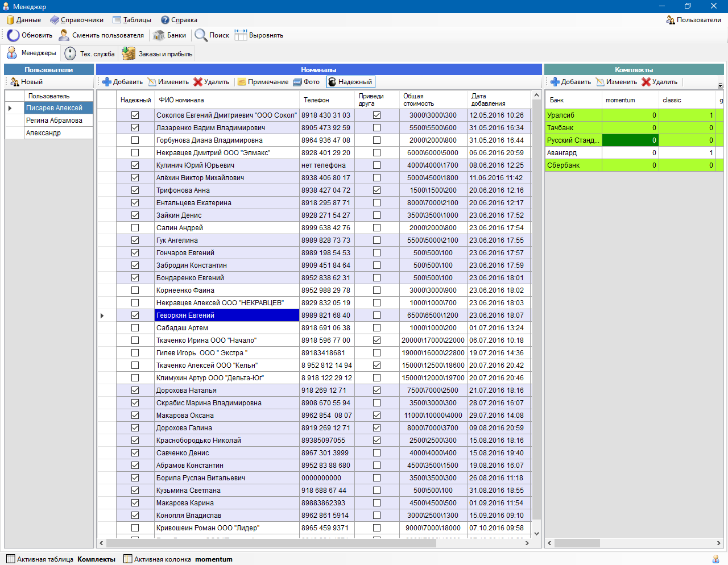Screen dimensions: 728x565
Task: Click the Активная таблица status bar icon
Action: click(x=11, y=559)
